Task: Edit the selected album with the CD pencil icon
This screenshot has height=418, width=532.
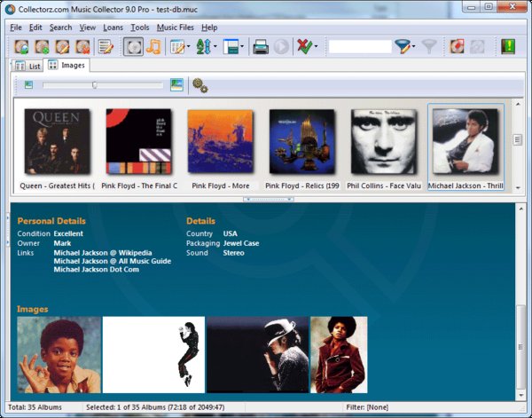Action: point(62,47)
